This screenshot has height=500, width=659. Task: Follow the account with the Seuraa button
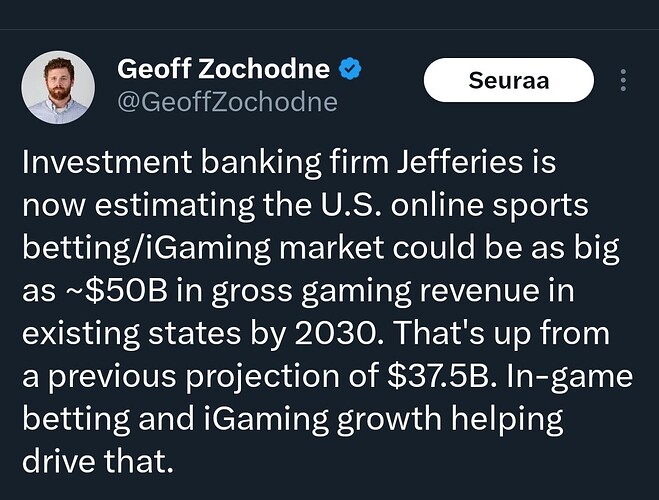509,80
